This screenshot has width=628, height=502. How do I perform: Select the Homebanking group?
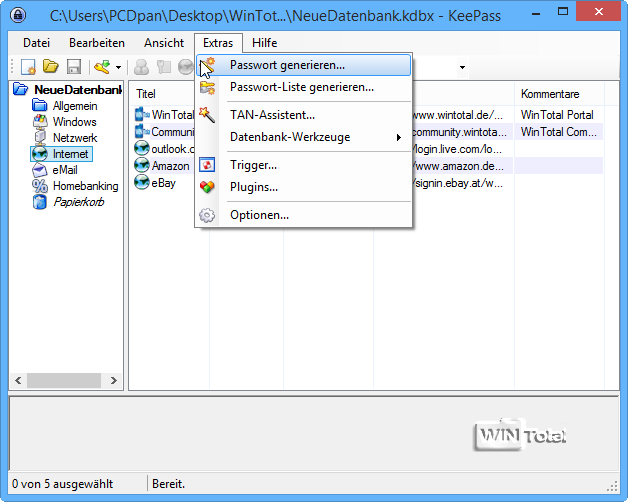[x=86, y=186]
